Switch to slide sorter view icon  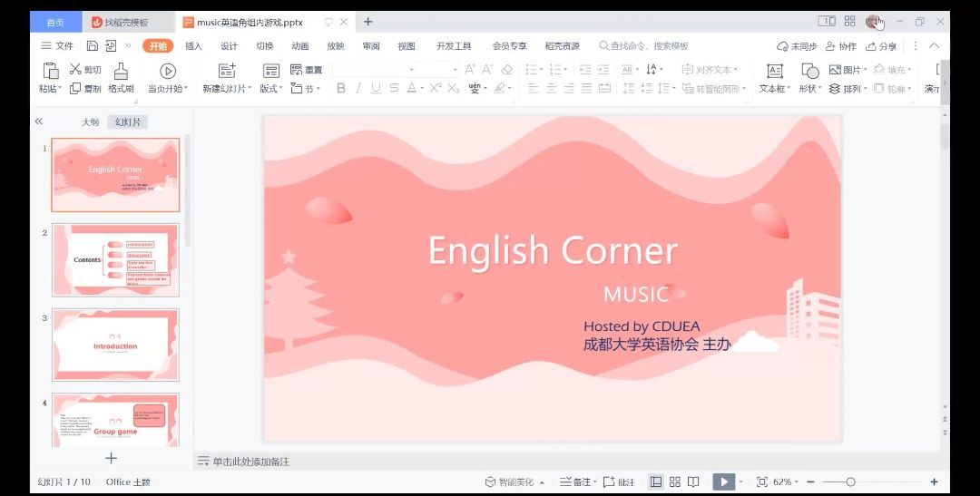coord(674,482)
